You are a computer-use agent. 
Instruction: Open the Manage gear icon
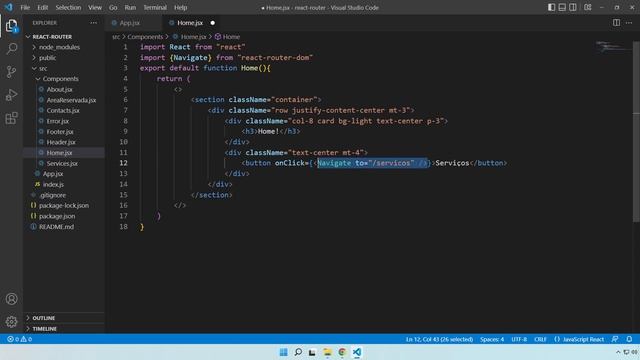tap(11, 322)
